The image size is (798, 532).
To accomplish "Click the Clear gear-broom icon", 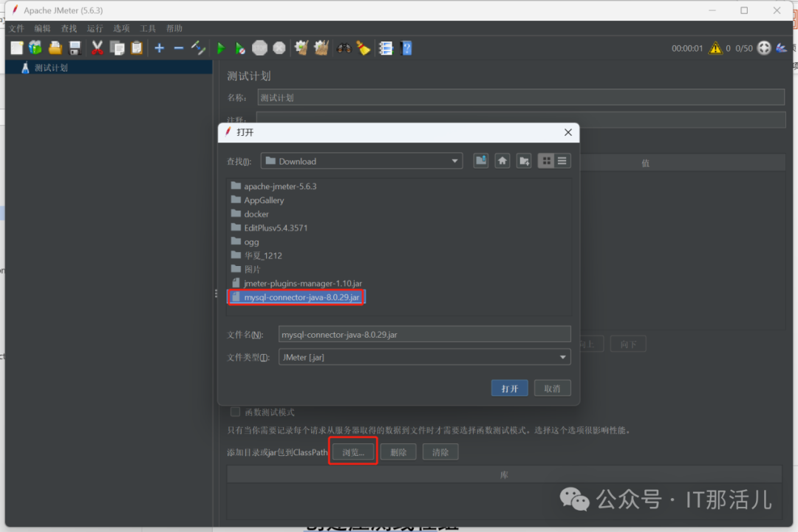I will tap(301, 48).
